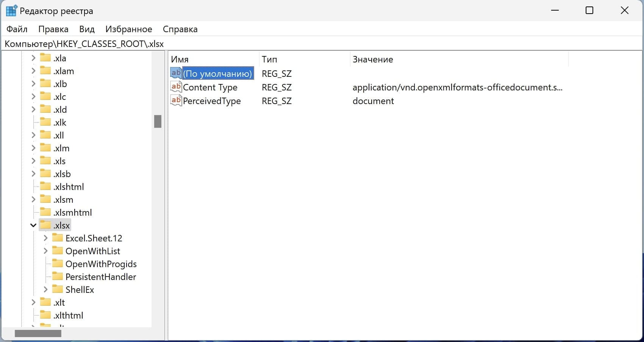Screen dimensions: 644x342
Task: Click the .xlthtml folder icon
Action: (x=45, y=315)
